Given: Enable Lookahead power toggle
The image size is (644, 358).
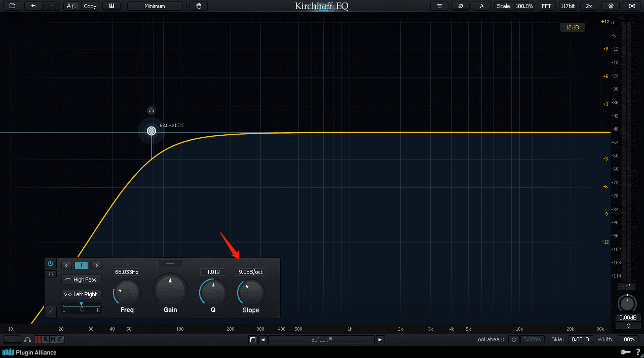Looking at the screenshot, I should point(514,340).
